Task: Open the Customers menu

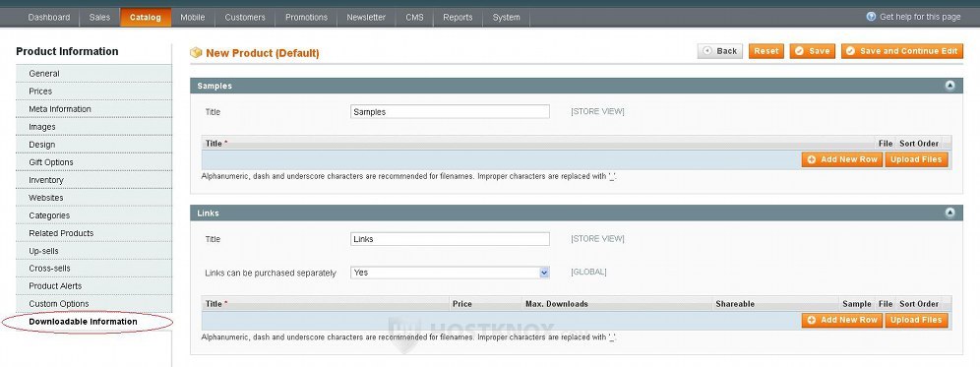Action: coord(245,18)
